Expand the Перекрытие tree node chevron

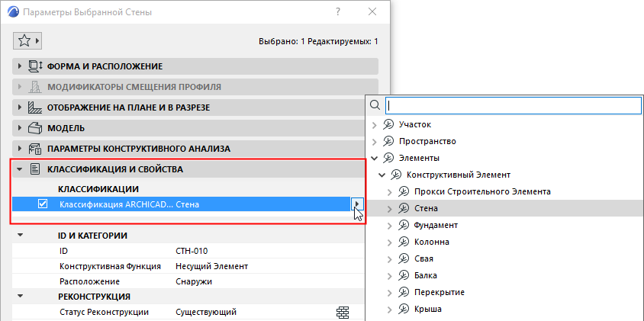[390, 293]
